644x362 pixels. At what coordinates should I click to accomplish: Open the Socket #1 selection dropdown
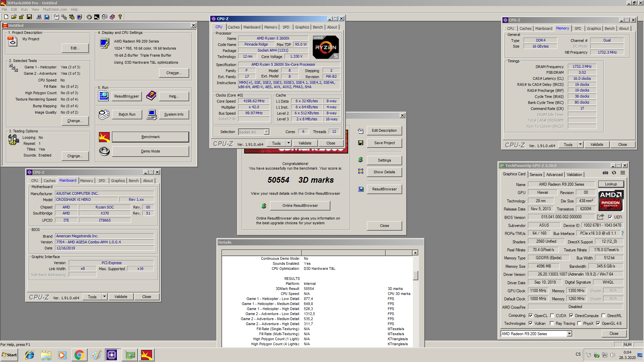click(266, 132)
